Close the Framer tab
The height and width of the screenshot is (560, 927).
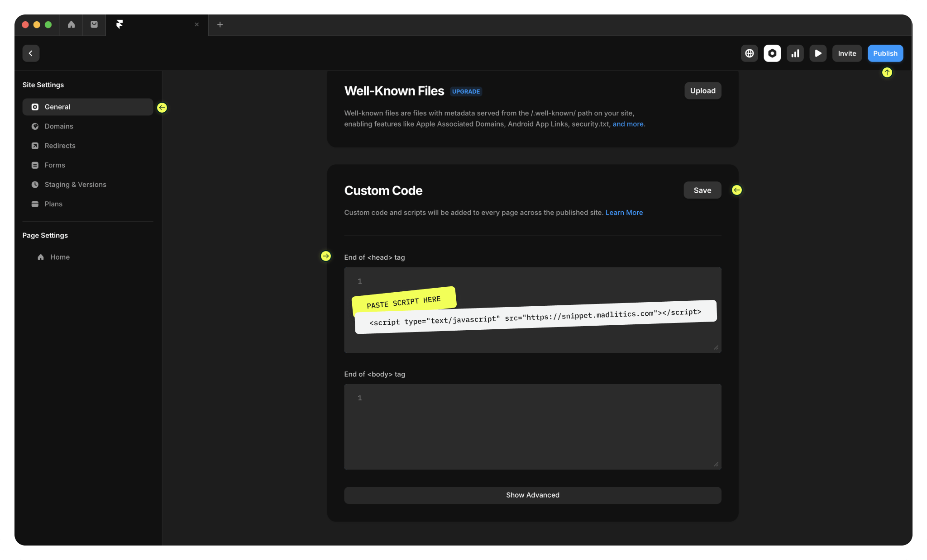tap(196, 25)
